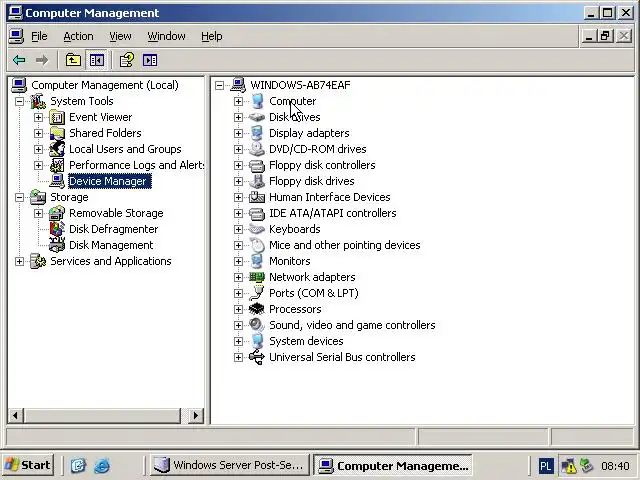
Task: Click the 08:40 clock in the tray
Action: pos(615,466)
